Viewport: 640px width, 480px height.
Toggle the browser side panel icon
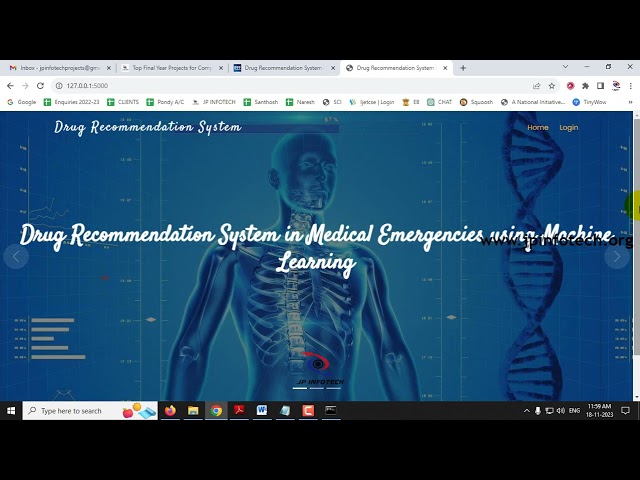[x=600, y=86]
